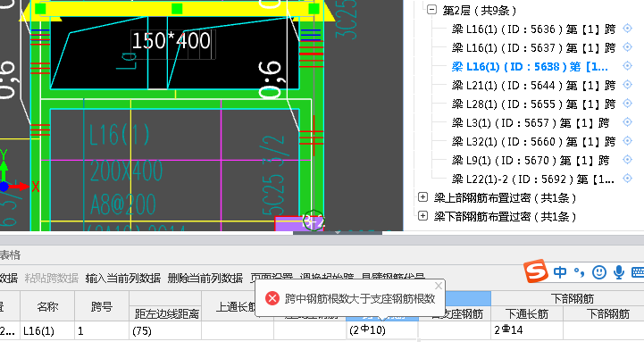This screenshot has height=350, width=644.
Task: Select highlighted row 梁 L16(1) ID:5638
Action: pyautogui.click(x=530, y=67)
